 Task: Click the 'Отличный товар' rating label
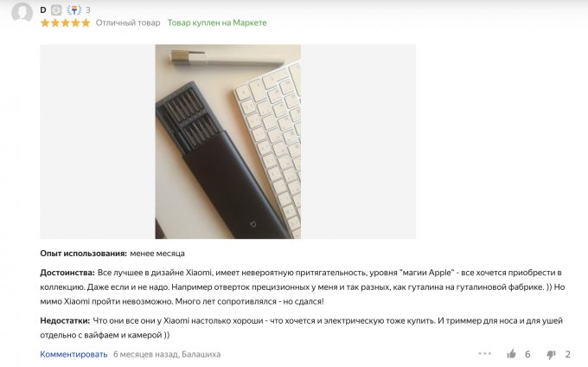tap(128, 23)
